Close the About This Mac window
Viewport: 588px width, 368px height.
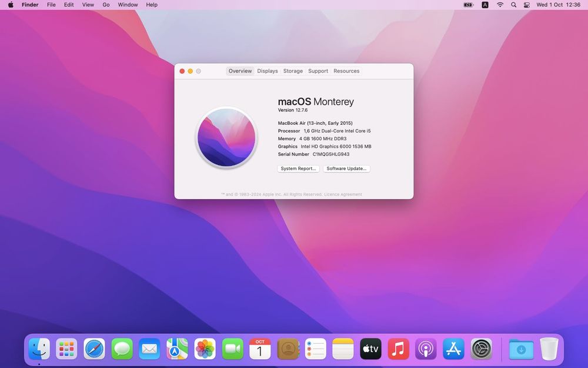[x=182, y=71]
